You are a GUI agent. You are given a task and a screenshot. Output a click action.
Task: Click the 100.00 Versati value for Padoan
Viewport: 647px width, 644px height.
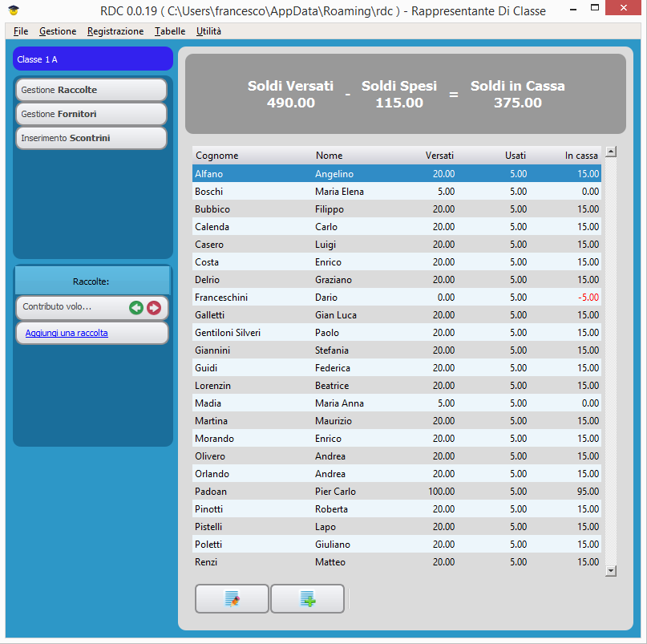pyautogui.click(x=441, y=492)
